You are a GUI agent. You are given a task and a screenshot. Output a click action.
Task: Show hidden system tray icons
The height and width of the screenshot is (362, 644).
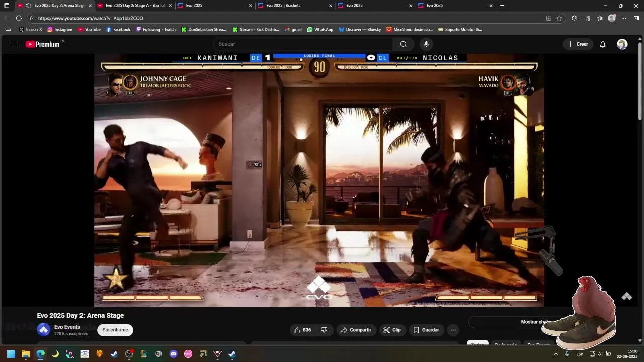pos(556,354)
